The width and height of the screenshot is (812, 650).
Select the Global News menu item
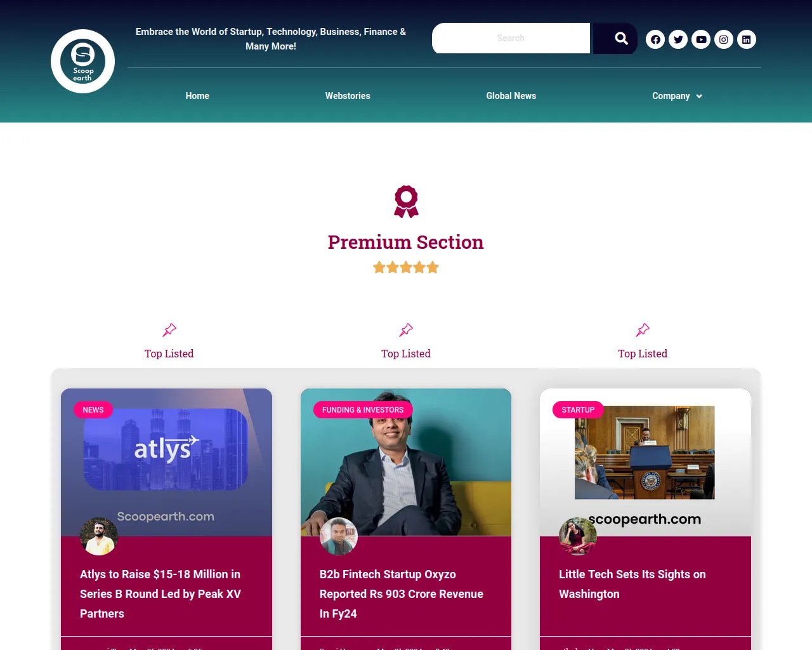point(511,96)
